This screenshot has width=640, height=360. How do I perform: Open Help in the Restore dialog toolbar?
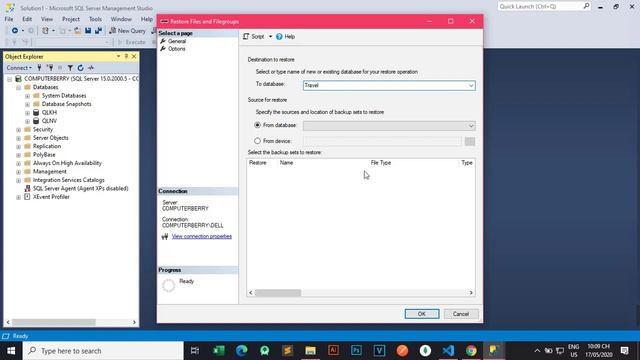(285, 37)
